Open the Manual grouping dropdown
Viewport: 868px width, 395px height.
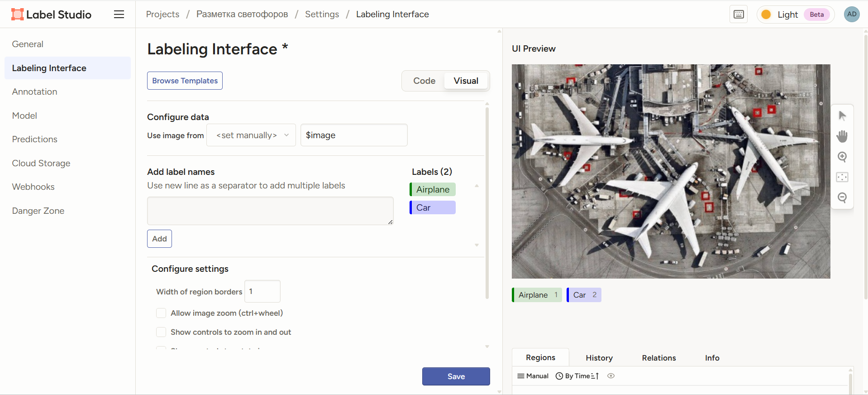pos(533,376)
